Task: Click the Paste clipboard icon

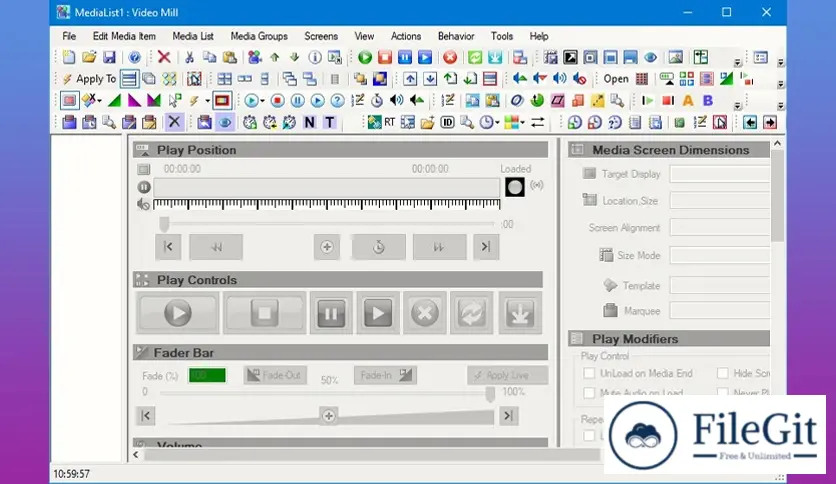Action: 230,57
